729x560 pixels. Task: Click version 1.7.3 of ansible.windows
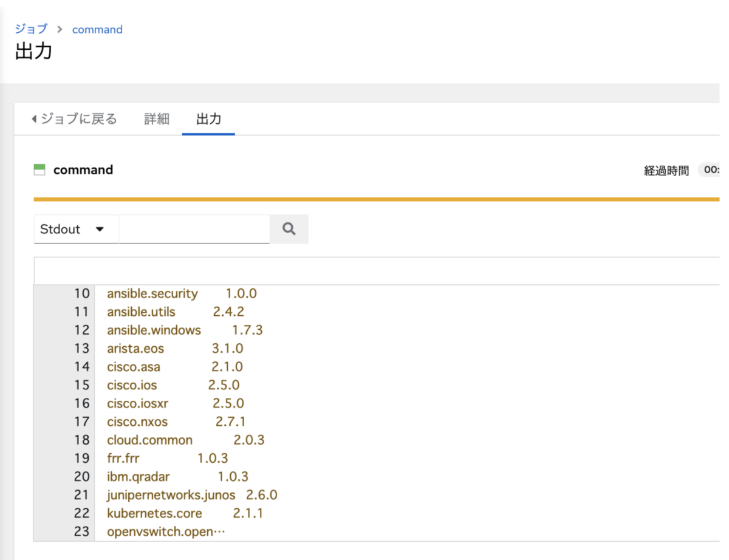point(247,330)
